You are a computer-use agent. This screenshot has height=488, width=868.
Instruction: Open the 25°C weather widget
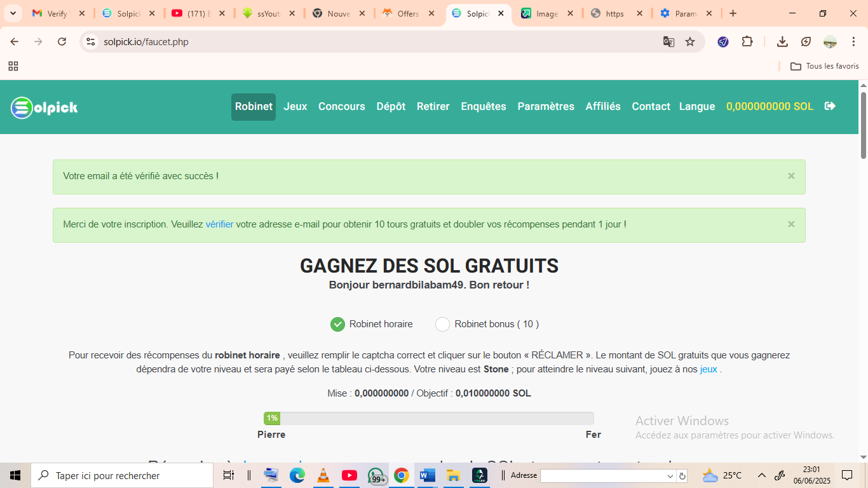722,475
